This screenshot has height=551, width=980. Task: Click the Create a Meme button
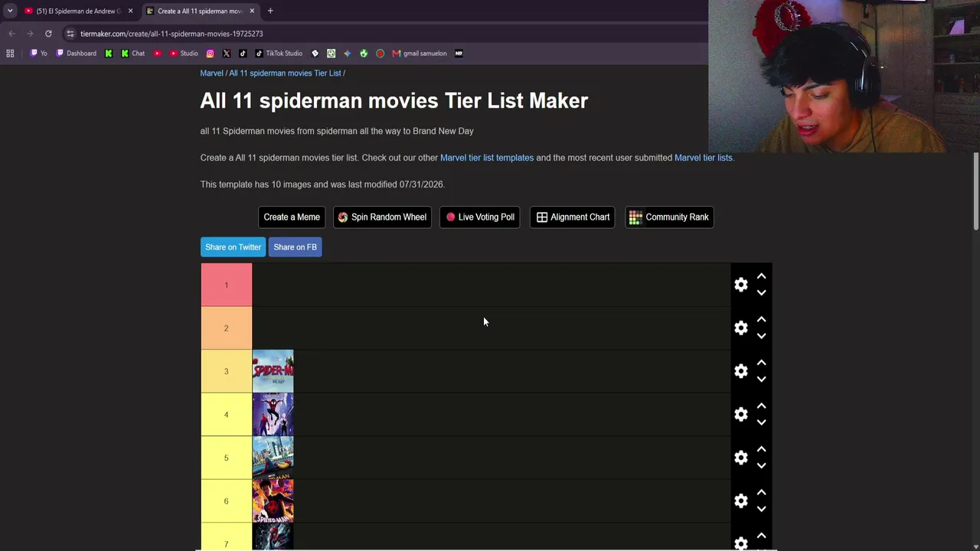click(x=292, y=217)
